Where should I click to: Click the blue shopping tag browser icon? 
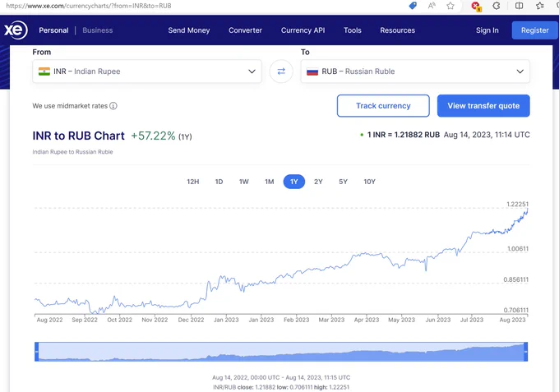[413, 6]
